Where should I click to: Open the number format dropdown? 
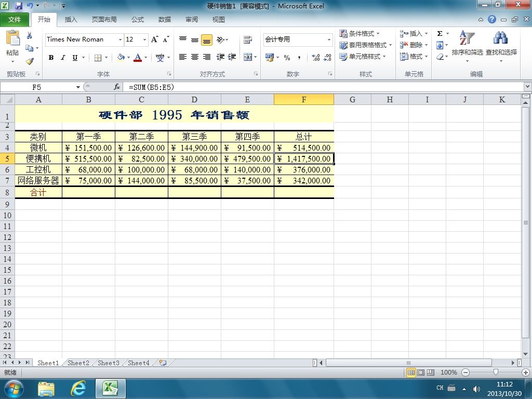coord(329,39)
